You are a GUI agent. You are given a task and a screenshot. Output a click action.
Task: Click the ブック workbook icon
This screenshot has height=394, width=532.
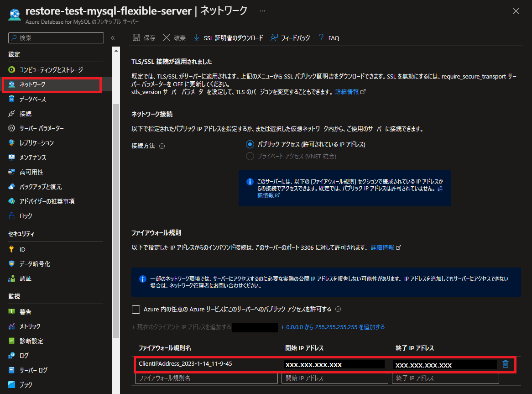[x=11, y=384]
